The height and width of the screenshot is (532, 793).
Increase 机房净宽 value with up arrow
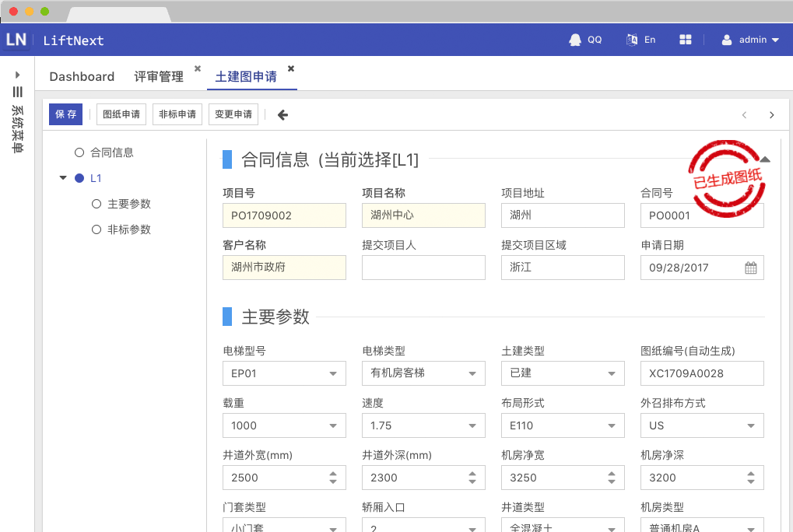[612, 474]
